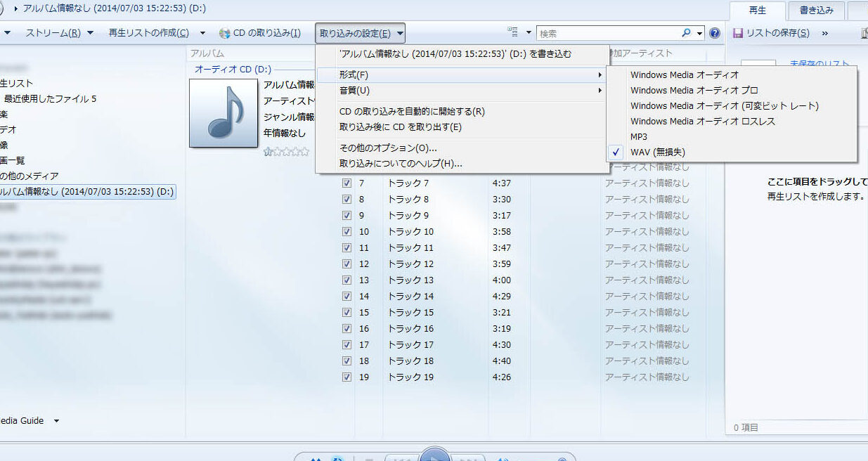Select 最近使用したファイル 5 in sidebar
Viewport: 868px width, 461px height.
tap(51, 99)
